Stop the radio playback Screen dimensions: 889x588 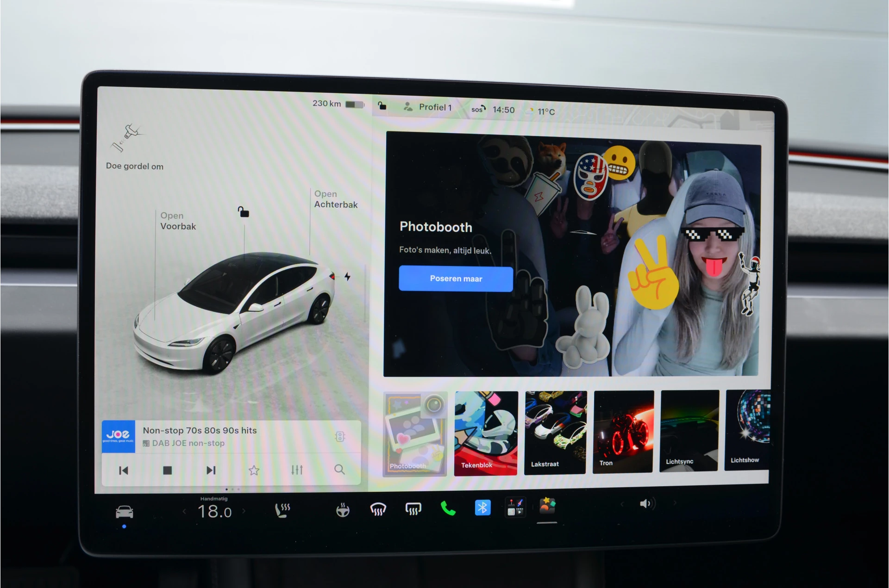168,470
